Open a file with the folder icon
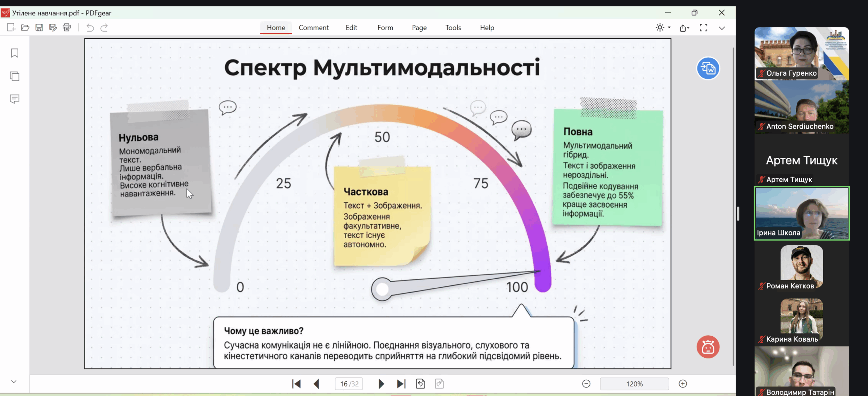 tap(25, 27)
